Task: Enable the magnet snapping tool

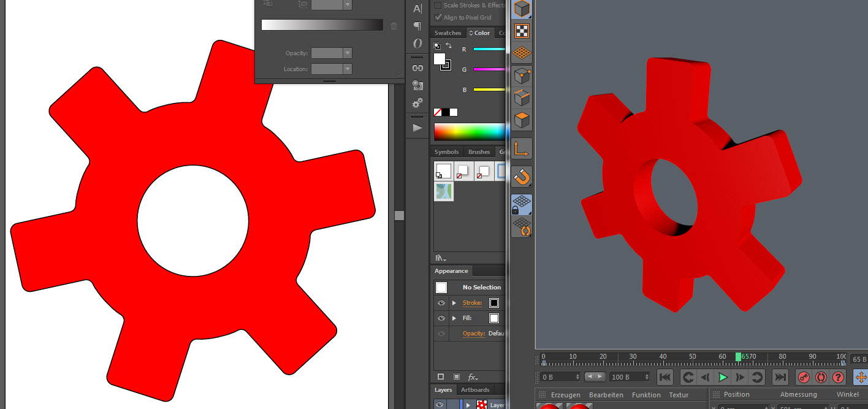Action: tap(522, 177)
